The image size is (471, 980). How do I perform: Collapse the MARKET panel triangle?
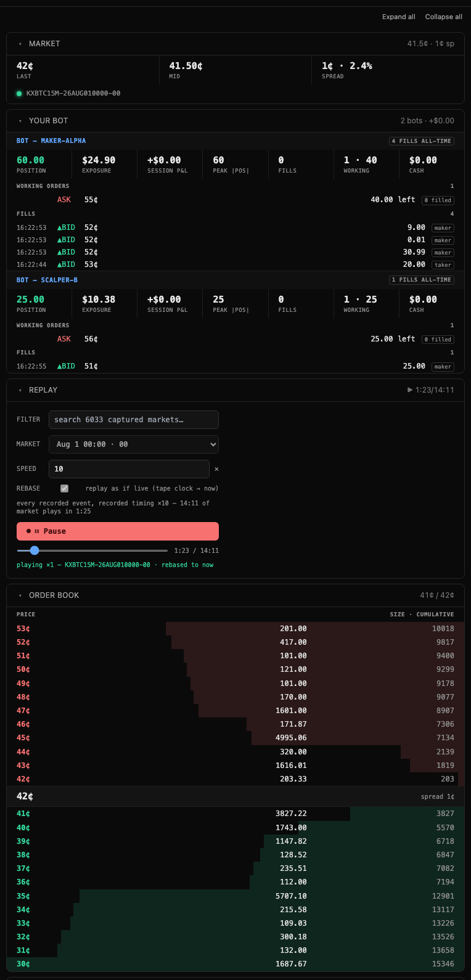(20, 44)
